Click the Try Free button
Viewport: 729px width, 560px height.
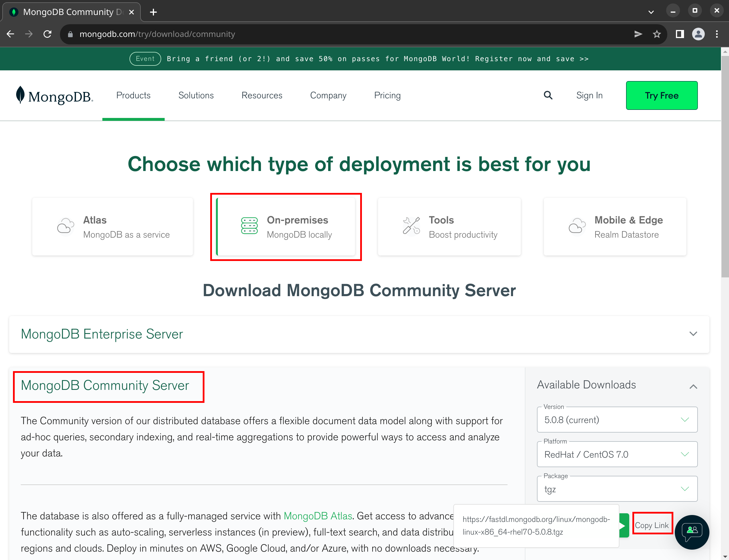click(x=662, y=95)
